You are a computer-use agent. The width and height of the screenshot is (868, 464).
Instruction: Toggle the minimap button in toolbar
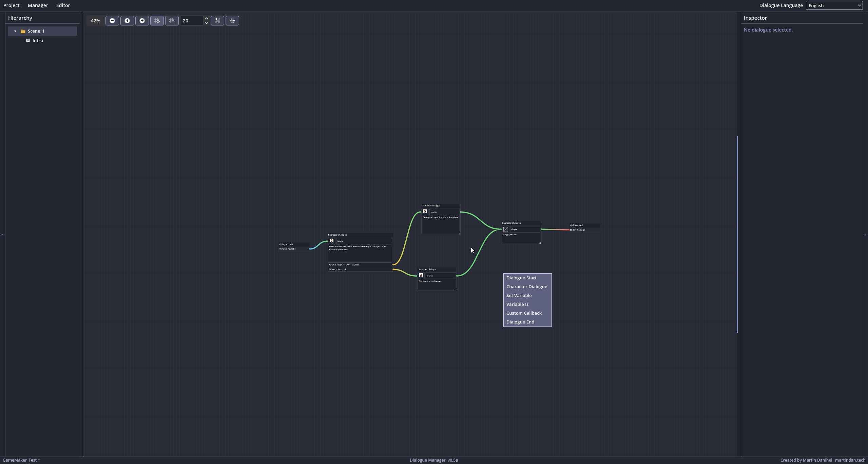(x=217, y=21)
